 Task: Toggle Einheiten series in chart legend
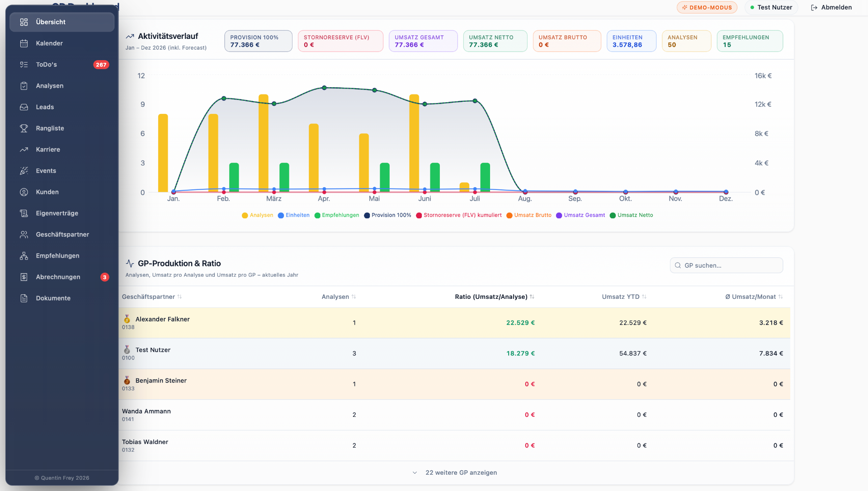[x=294, y=215]
